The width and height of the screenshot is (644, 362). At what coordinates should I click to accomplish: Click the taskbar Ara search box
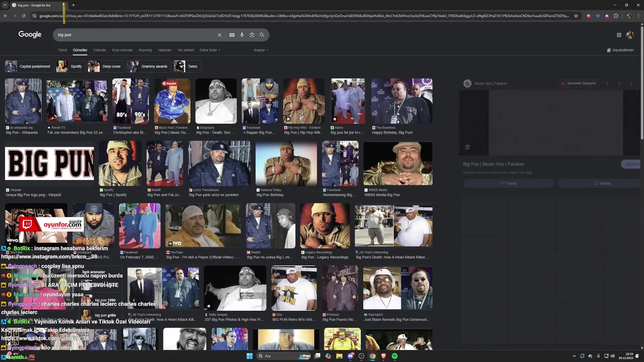tap(283, 356)
